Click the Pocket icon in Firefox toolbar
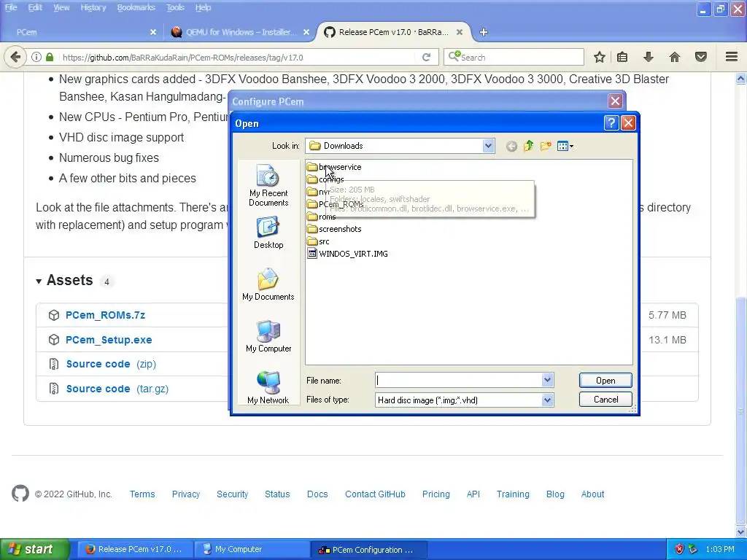 pos(701,57)
